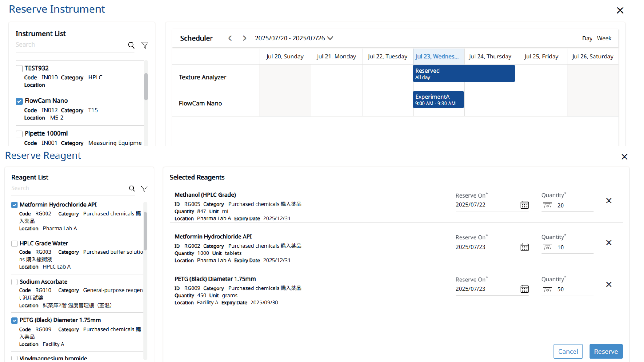Image resolution: width=644 pixels, height=362 pixels.
Task: Switch Scheduler to Week view
Action: click(x=604, y=38)
